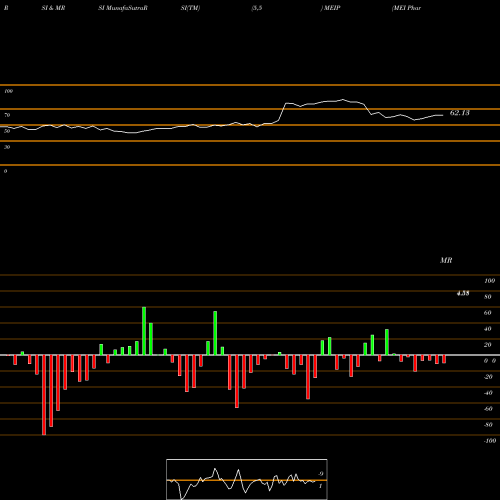This screenshot has height=500, width=500.
Task: Click the 4.38 value in MR chart
Action: 463,293
